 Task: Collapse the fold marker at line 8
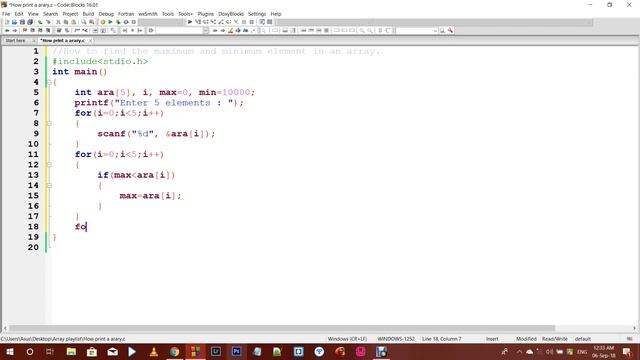pyautogui.click(x=49, y=123)
